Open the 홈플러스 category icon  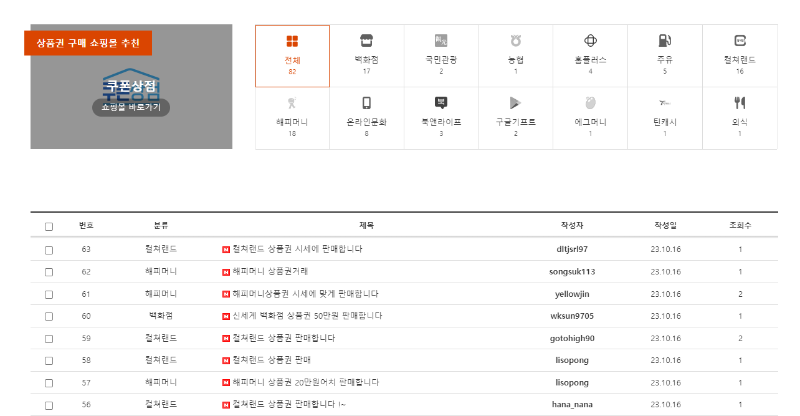(590, 40)
